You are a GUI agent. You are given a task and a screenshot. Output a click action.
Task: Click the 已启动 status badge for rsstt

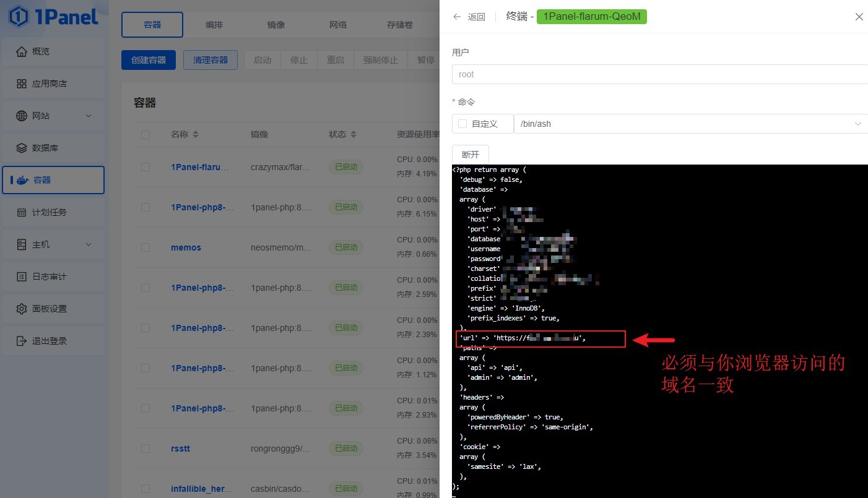pyautogui.click(x=346, y=449)
